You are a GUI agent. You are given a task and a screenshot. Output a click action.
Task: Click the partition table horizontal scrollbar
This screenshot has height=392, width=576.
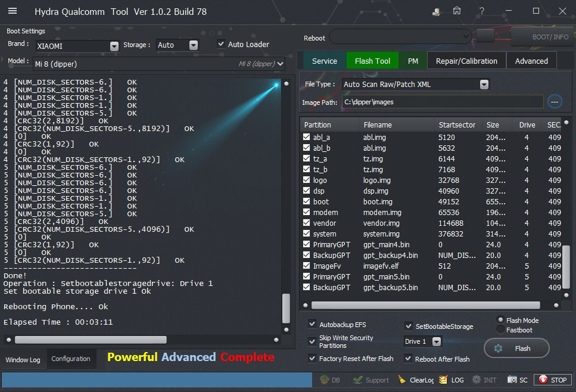426,305
